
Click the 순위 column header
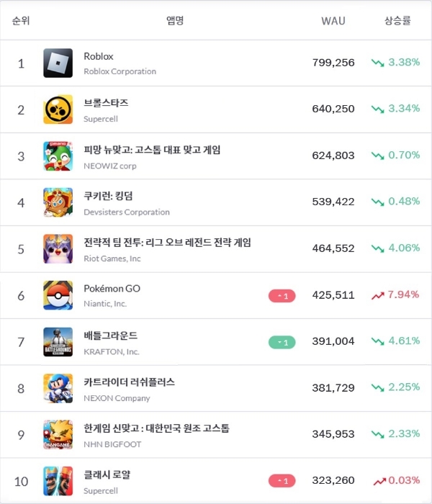[x=21, y=21]
